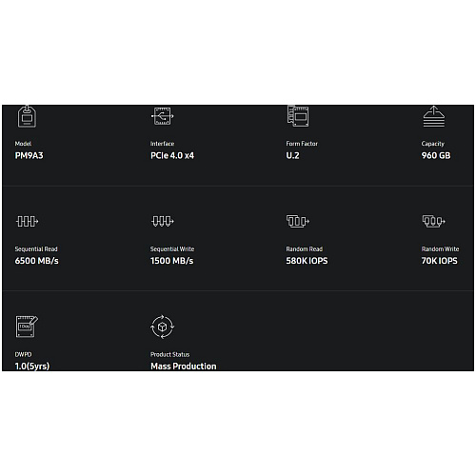
Task: Click the Model tag icon
Action: tap(27, 116)
